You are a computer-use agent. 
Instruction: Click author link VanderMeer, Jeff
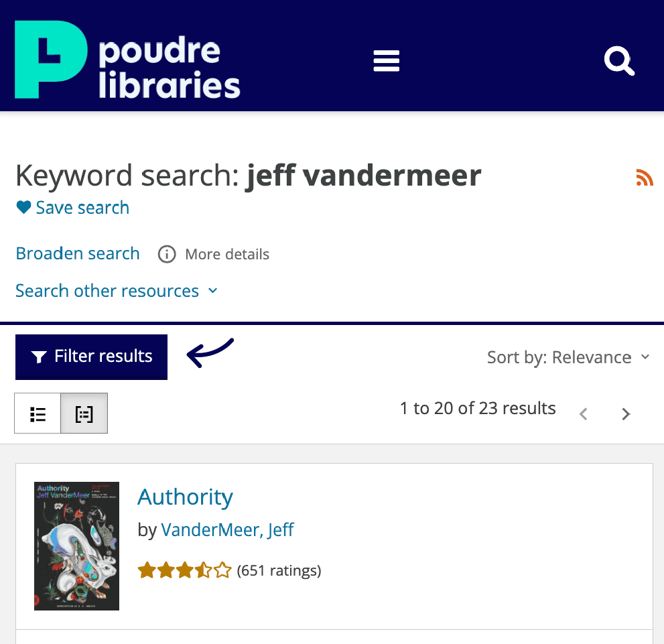point(227,530)
